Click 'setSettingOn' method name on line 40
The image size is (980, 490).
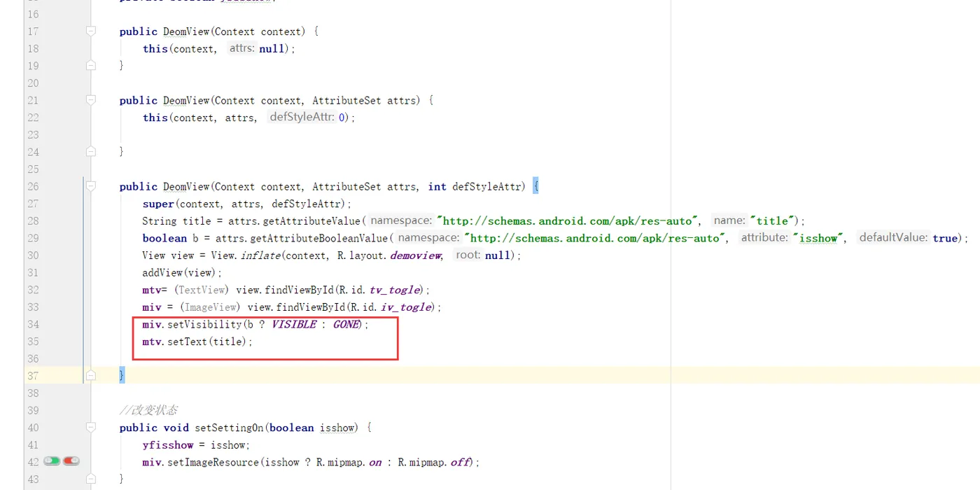click(x=229, y=428)
